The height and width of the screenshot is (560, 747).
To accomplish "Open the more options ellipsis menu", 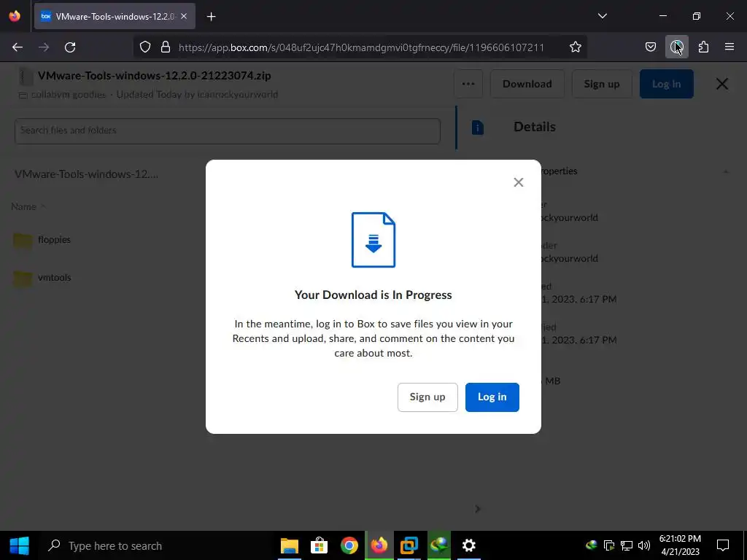I will click(468, 84).
